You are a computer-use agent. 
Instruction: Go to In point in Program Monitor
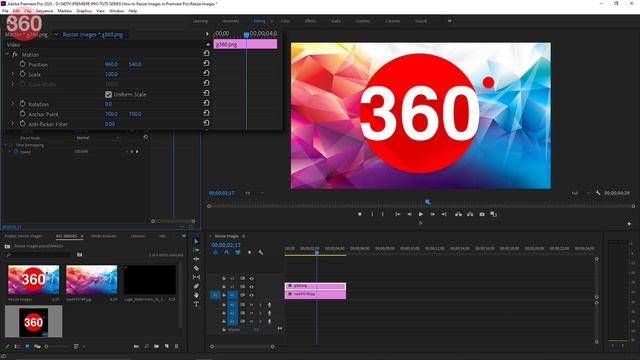398,214
